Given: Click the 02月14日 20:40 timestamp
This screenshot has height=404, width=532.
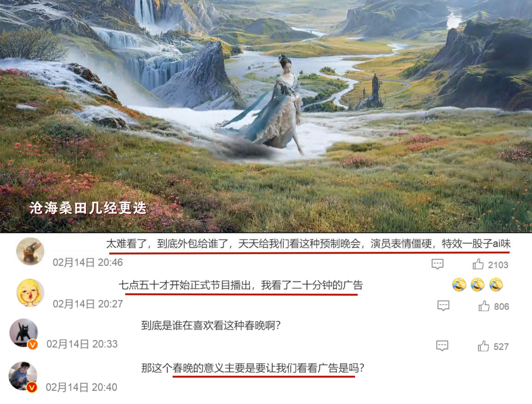Looking at the screenshot, I should coord(81,387).
